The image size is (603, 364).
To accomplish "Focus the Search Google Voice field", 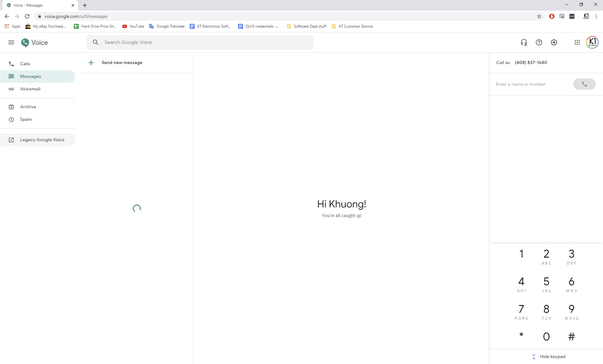I will click(x=204, y=42).
